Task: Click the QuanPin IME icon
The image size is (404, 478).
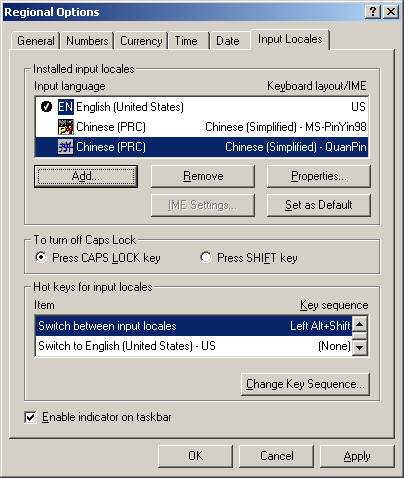Action: pyautogui.click(x=65, y=147)
